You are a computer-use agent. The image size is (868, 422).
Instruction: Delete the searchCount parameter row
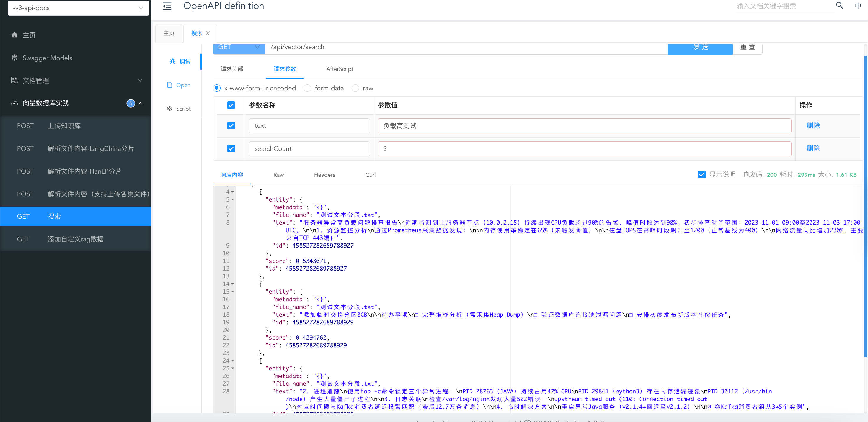[813, 148]
